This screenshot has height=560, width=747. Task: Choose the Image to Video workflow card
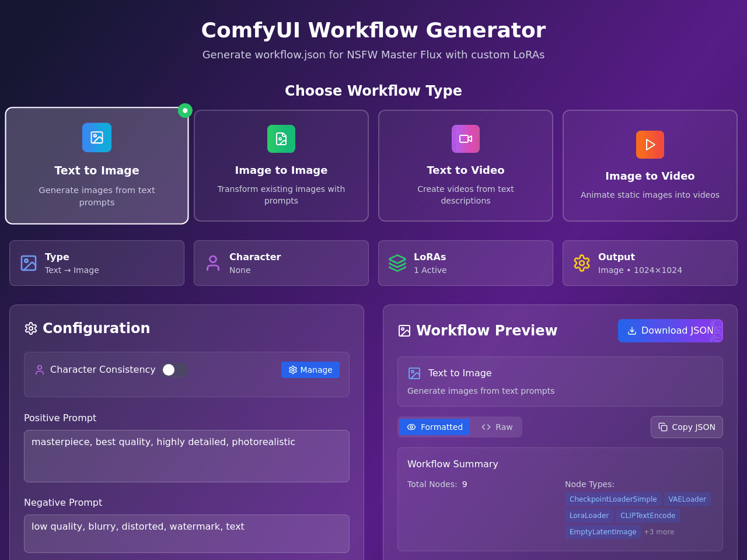click(x=650, y=166)
